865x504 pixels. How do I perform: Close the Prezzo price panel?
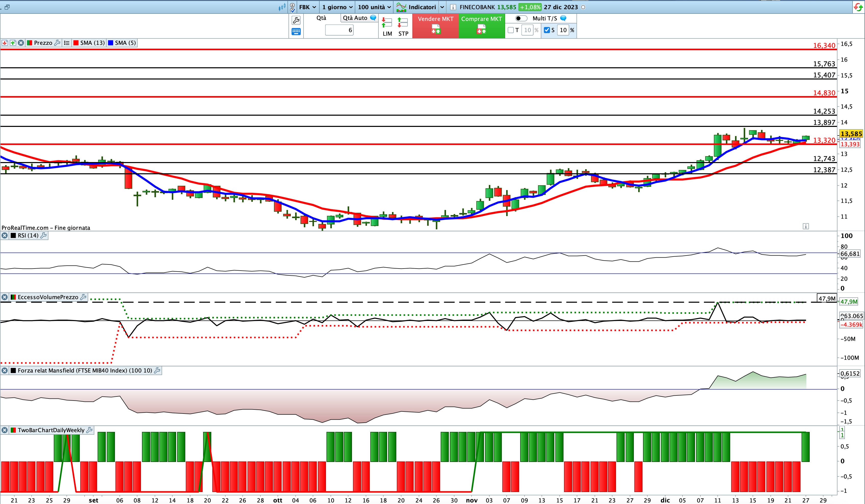pos(21,43)
